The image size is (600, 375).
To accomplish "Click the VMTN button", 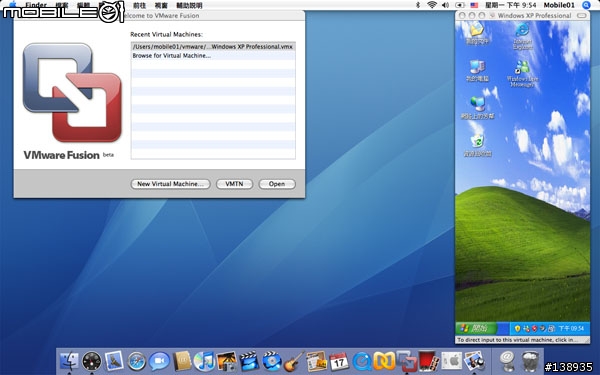I will point(234,184).
